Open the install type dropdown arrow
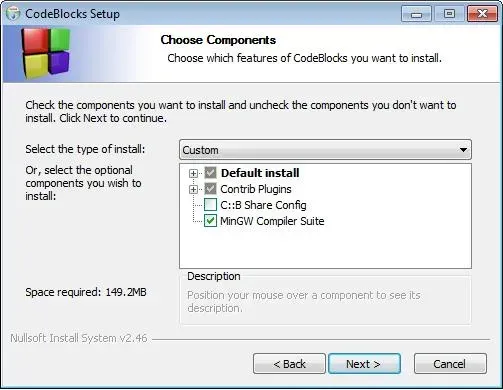The height and width of the screenshot is (390, 503). click(x=463, y=150)
